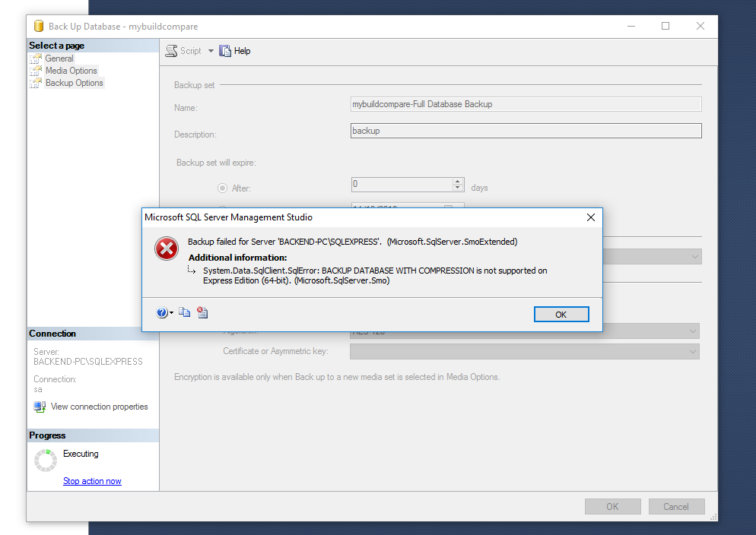Open the arrow next to the dialog help icon
Viewport: 756px width, 535px height.
[172, 313]
